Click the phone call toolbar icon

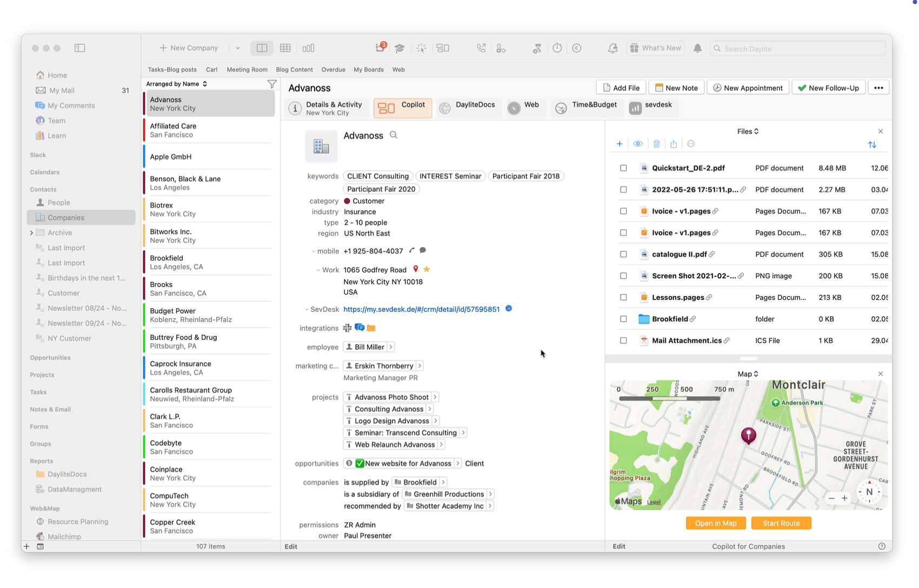point(481,48)
